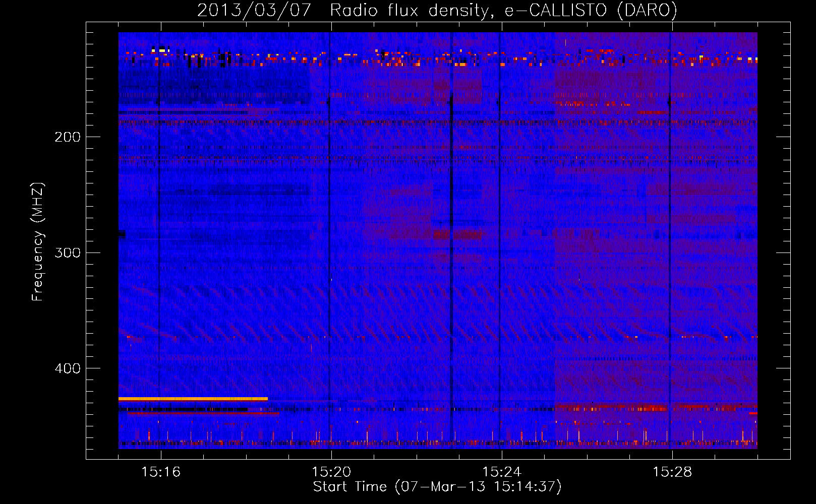The image size is (816, 504).
Task: Click the plot title 'Radio flux density, e-CALLISTO (DARO)'
Action: coord(503,10)
